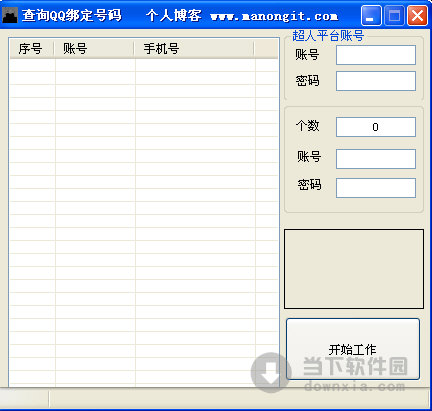Click the 开始工作 button
This screenshot has width=432, height=411.
coord(353,349)
